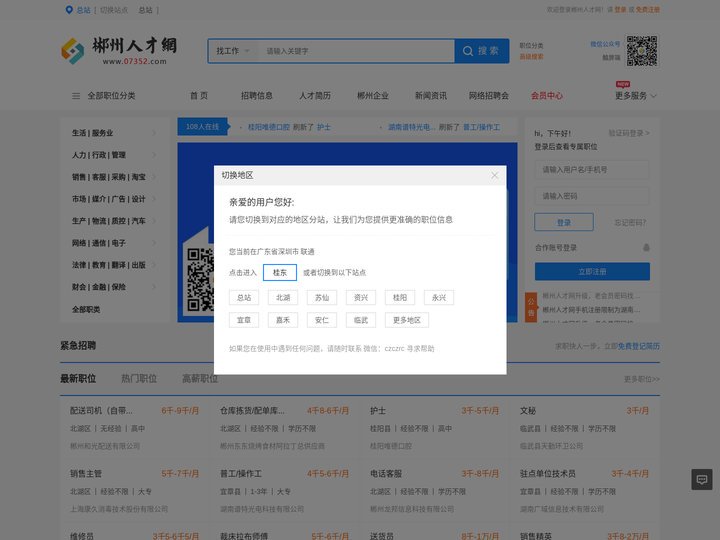Open the 驻点单位技术员 job listing
The height and width of the screenshot is (540, 720).
tap(548, 473)
